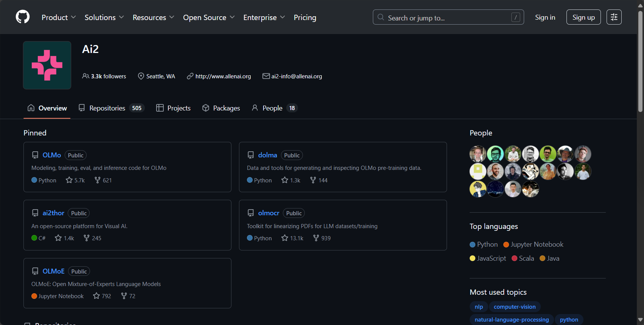Focus the Search or jump to field

coord(448,17)
